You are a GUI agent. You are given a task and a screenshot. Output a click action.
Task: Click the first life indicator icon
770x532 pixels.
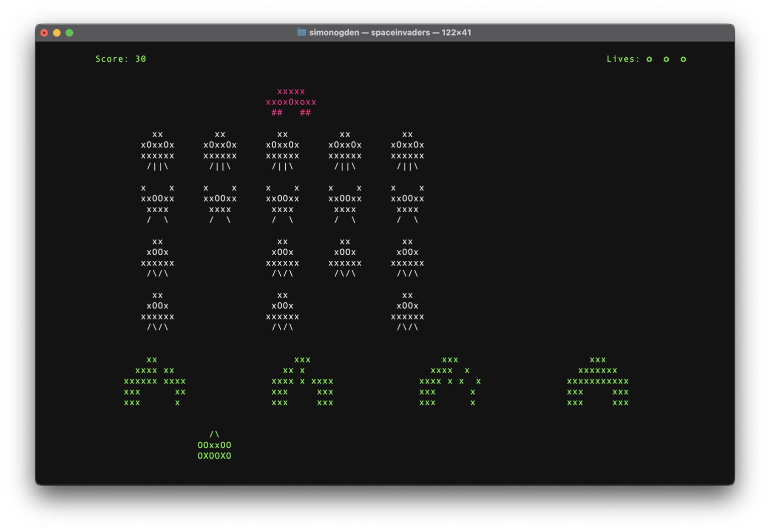[x=649, y=59]
